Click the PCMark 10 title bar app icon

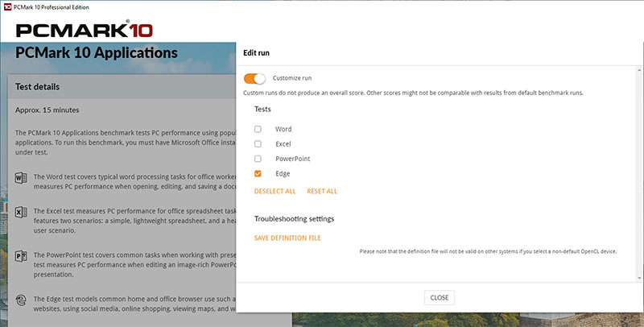(x=7, y=7)
